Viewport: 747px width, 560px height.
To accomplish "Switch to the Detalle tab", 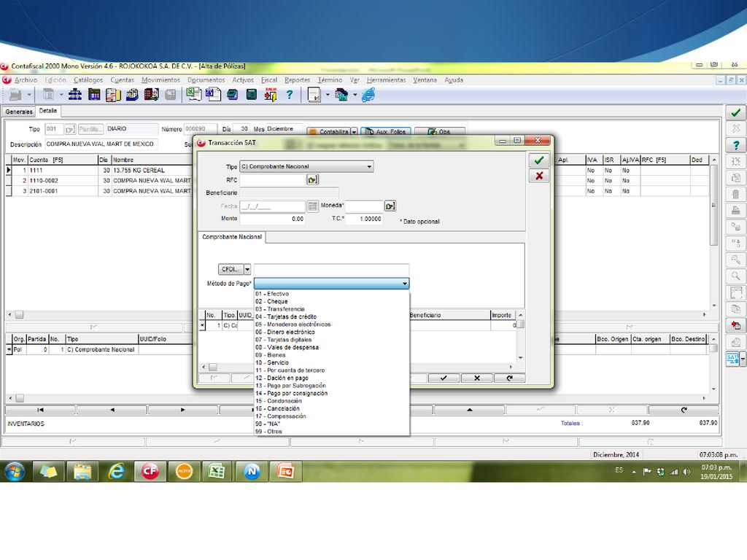I will 47,111.
